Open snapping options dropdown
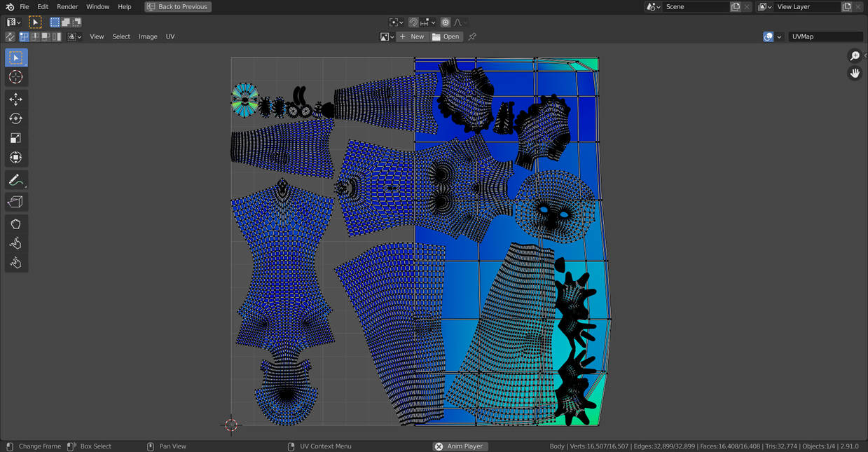The height and width of the screenshot is (452, 868). click(427, 22)
